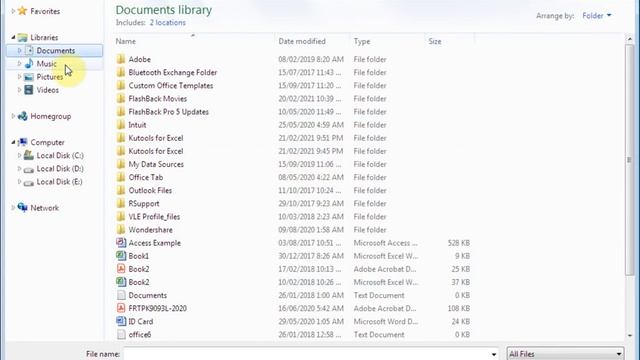
Task: Click the Adobe folder icon
Action: [x=121, y=59]
